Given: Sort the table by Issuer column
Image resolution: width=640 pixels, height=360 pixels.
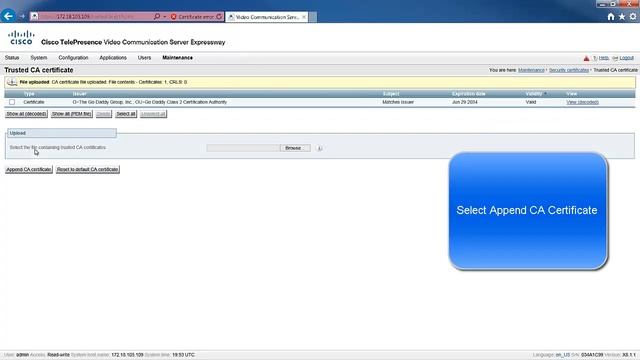Looking at the screenshot, I should click(x=79, y=94).
